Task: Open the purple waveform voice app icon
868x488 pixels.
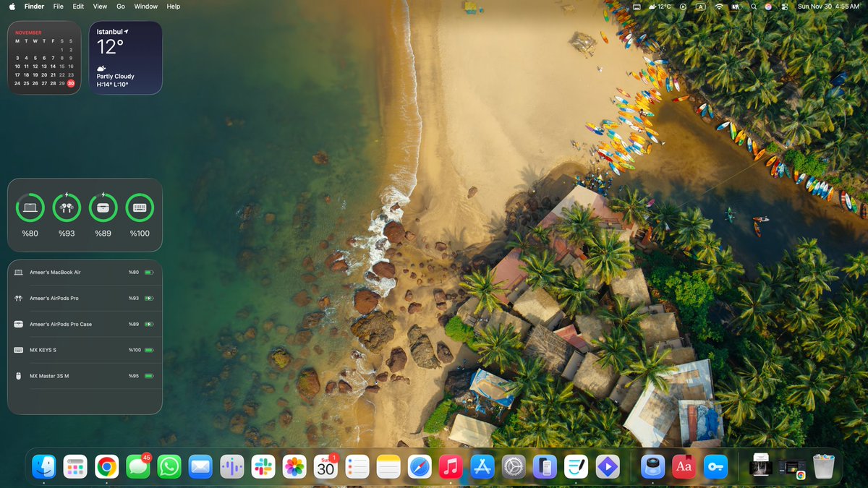Action: pos(231,466)
